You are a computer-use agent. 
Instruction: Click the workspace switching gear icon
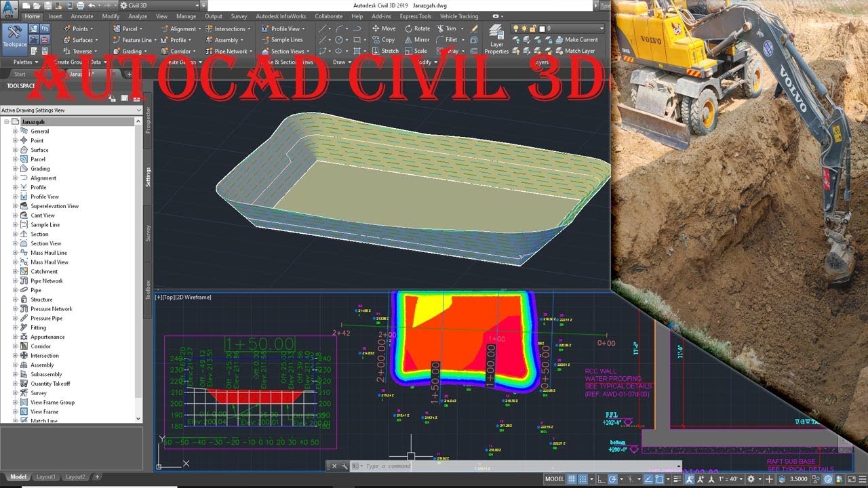(x=751, y=479)
